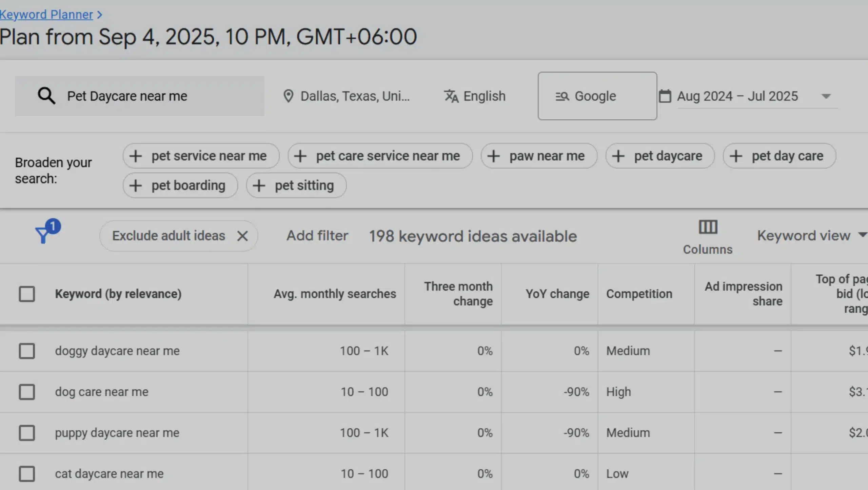Click the plus icon on 'paw near me' chip
The height and width of the screenshot is (490, 868).
coord(494,156)
